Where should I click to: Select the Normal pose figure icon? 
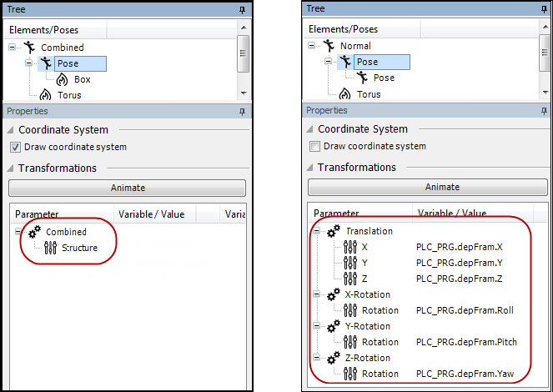tap(329, 47)
